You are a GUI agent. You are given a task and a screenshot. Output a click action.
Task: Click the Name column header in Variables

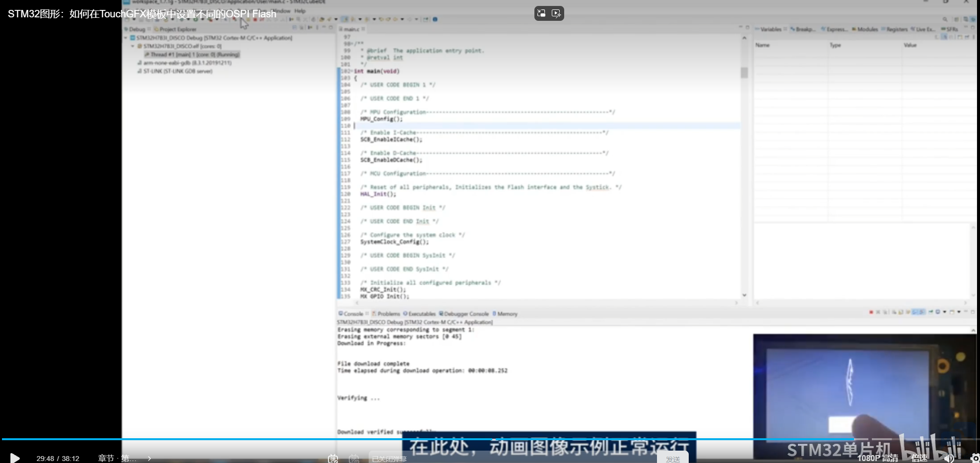(762, 45)
